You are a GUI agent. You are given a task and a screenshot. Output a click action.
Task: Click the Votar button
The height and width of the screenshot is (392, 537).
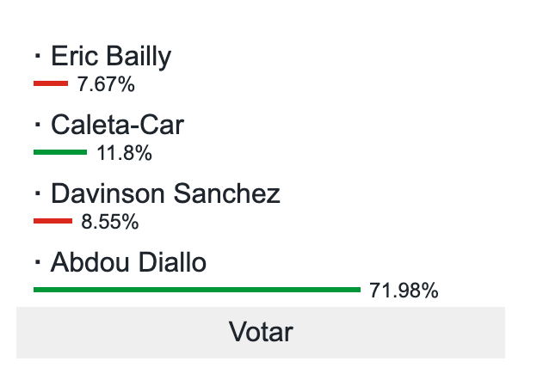(260, 332)
